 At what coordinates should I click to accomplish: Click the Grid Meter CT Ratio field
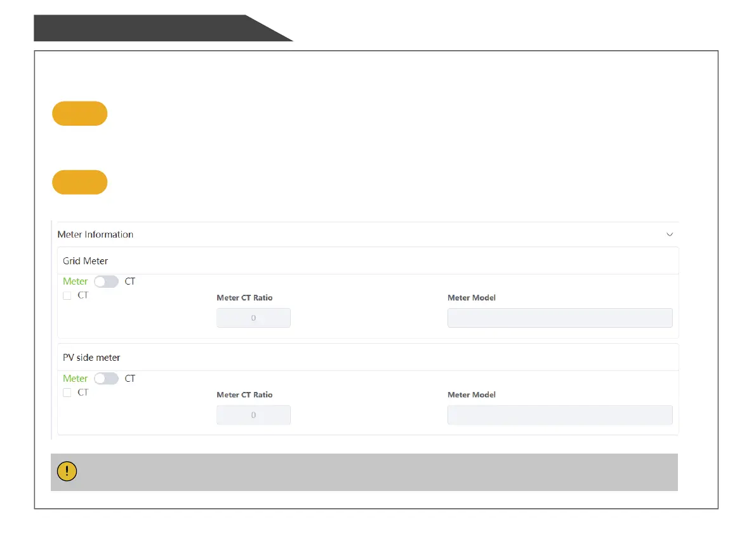point(254,318)
